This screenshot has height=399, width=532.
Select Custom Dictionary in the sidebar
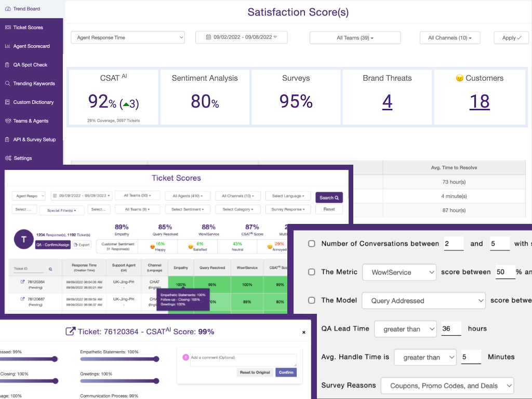tap(33, 102)
